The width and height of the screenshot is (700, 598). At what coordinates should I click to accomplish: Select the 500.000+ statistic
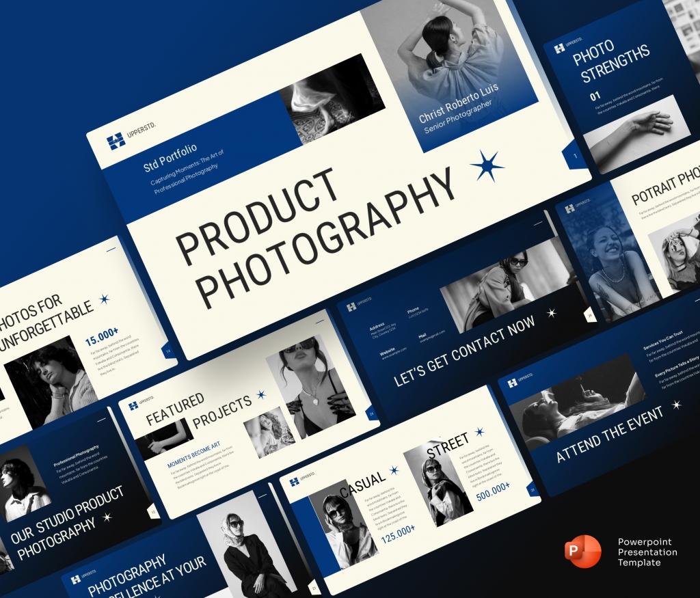tap(493, 492)
